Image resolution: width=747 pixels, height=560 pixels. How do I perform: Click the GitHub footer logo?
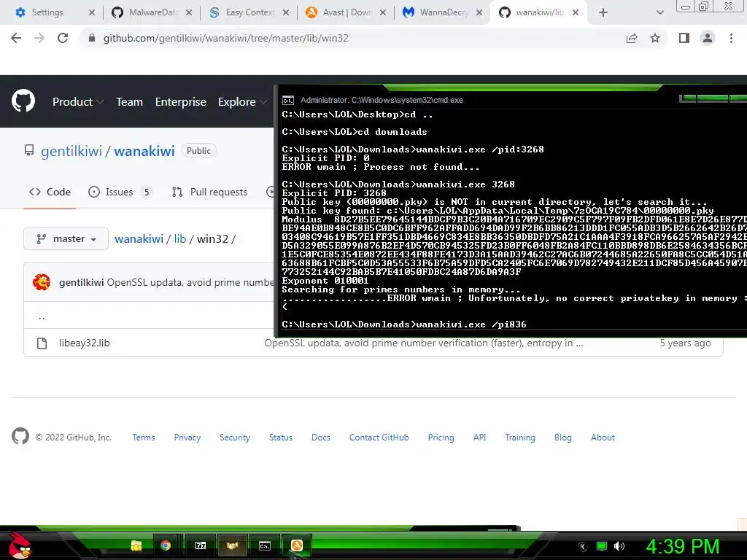tap(20, 436)
